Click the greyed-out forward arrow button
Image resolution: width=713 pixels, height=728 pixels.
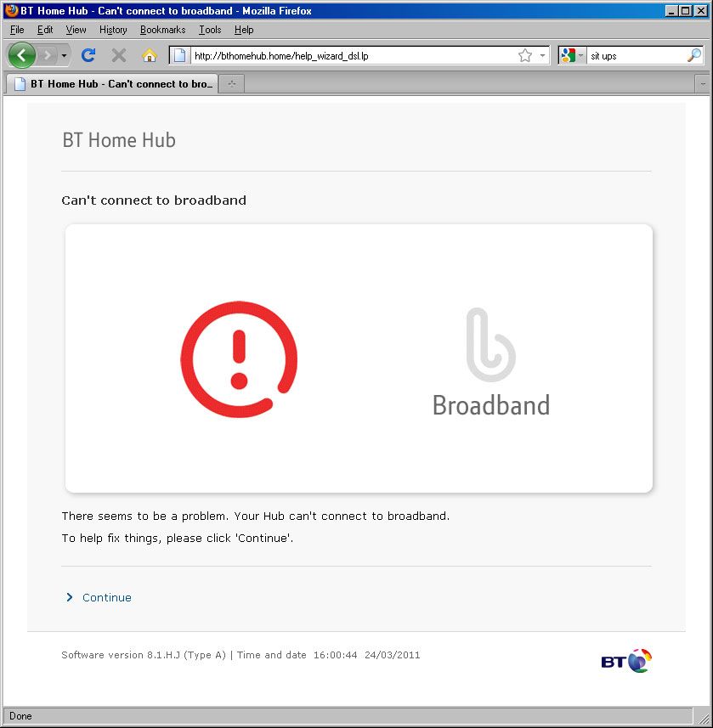coord(47,56)
